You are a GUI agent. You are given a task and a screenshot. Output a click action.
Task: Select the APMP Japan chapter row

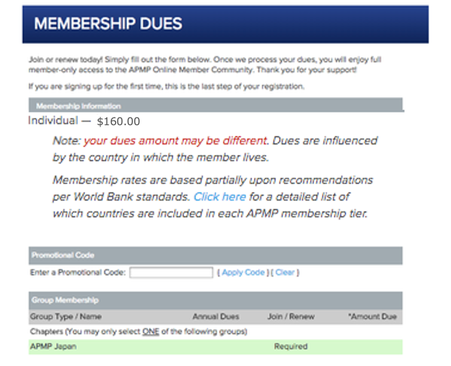point(215,347)
